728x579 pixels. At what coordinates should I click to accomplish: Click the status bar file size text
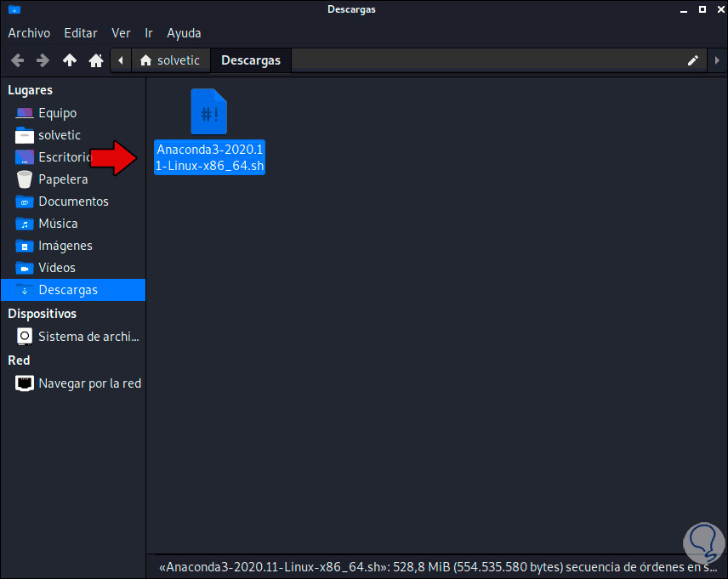click(438, 567)
